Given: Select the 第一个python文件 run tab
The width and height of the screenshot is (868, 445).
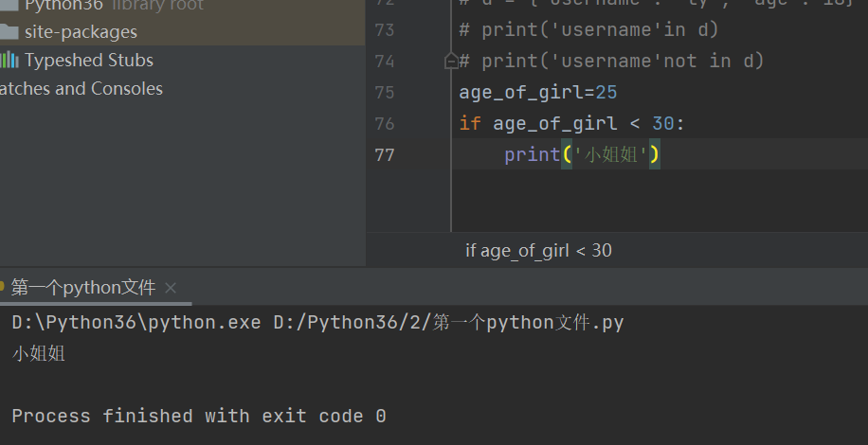Looking at the screenshot, I should pyautogui.click(x=82, y=288).
